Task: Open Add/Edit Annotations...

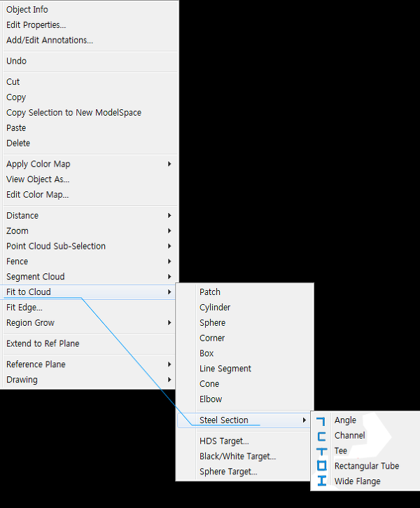Action: click(50, 40)
